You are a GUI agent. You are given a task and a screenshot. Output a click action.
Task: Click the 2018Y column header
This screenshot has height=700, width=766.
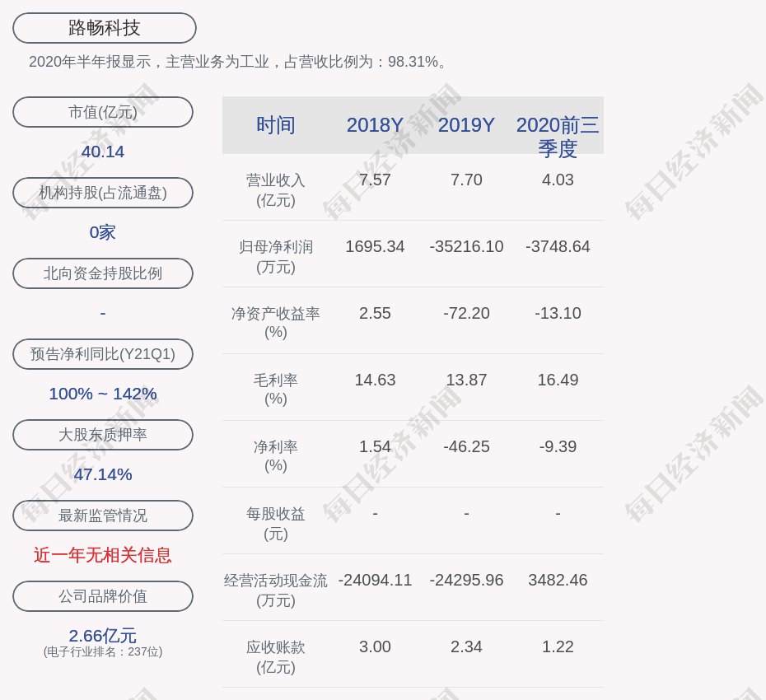click(375, 125)
